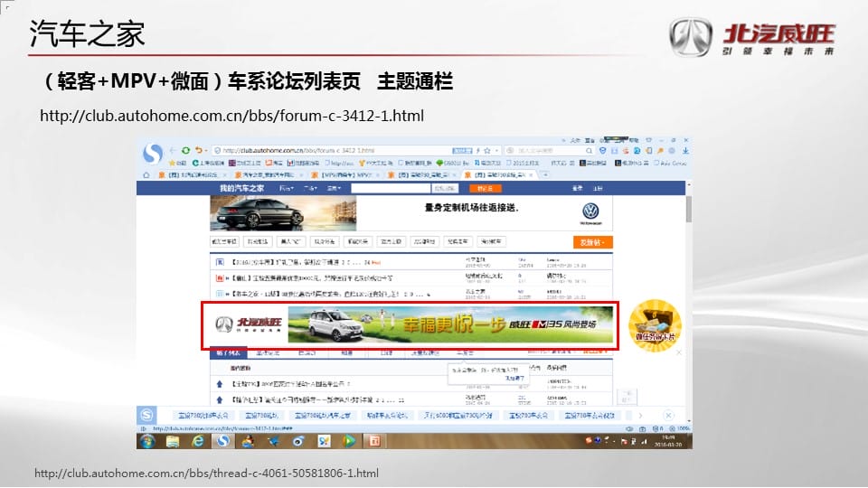Screen dimensions: 868x488
Task: Click the Volkswagen logo in top banner ad
Action: pyautogui.click(x=590, y=212)
